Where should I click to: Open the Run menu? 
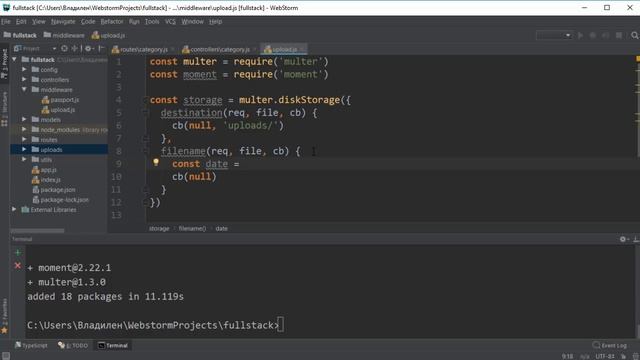(x=134, y=22)
